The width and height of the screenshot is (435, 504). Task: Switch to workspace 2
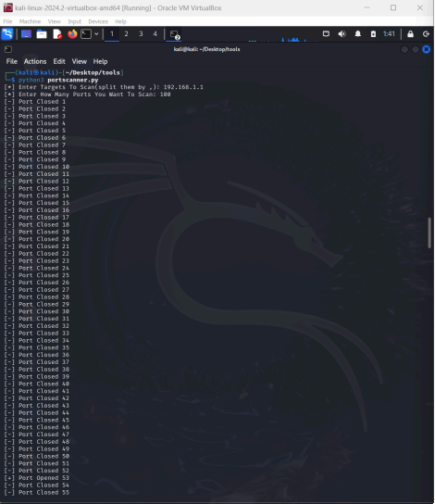(x=126, y=33)
